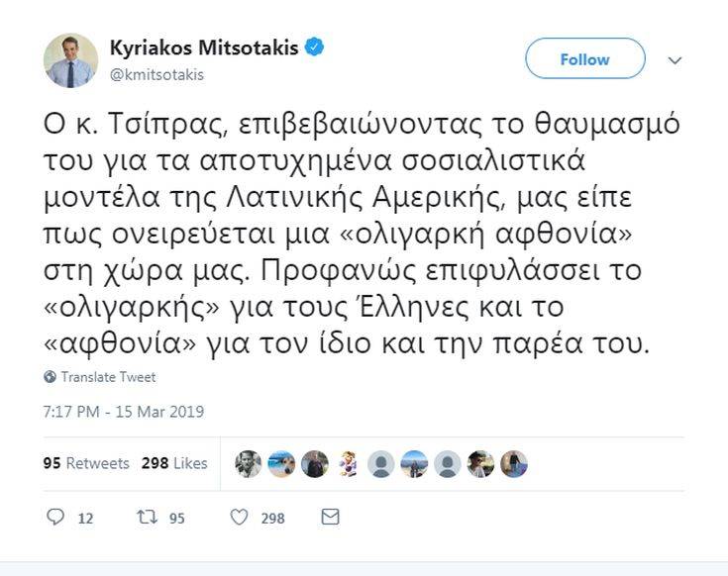Click the globe icon beside Translate Tweet

point(50,377)
